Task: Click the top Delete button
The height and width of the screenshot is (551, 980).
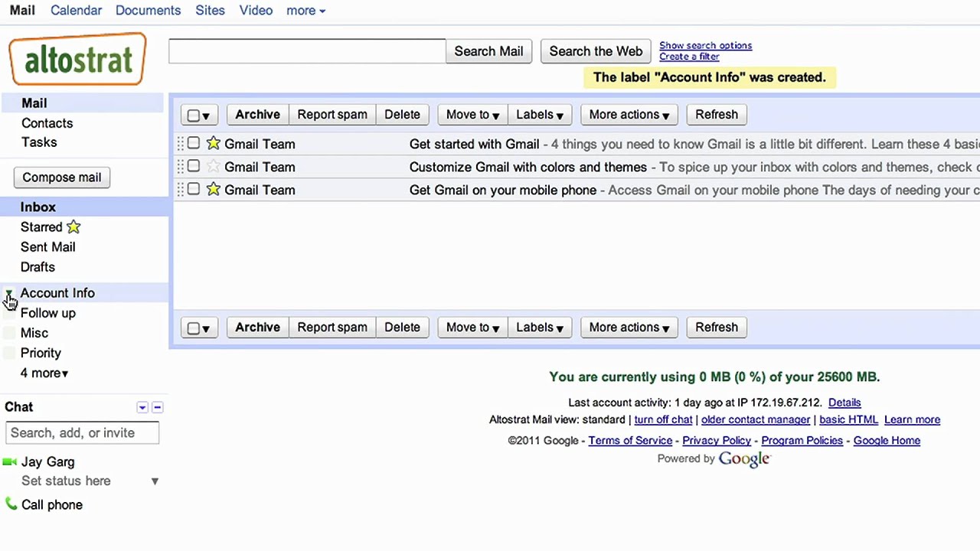Action: click(402, 115)
